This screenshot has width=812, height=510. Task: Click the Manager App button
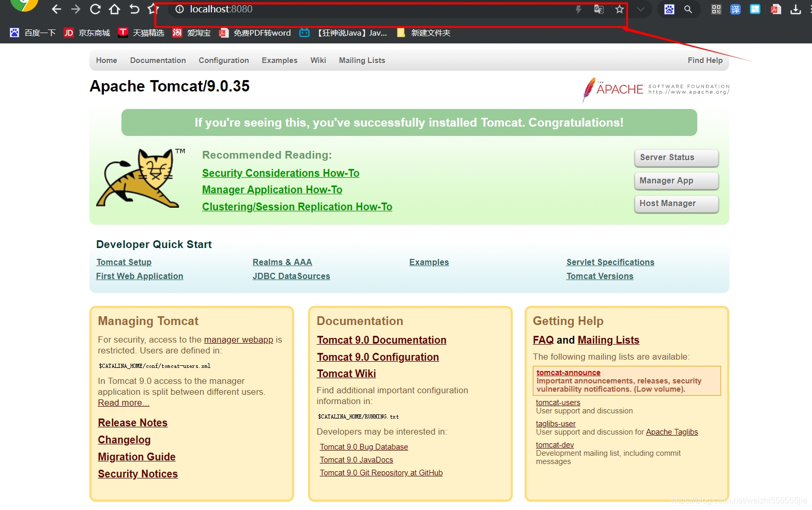pos(677,180)
